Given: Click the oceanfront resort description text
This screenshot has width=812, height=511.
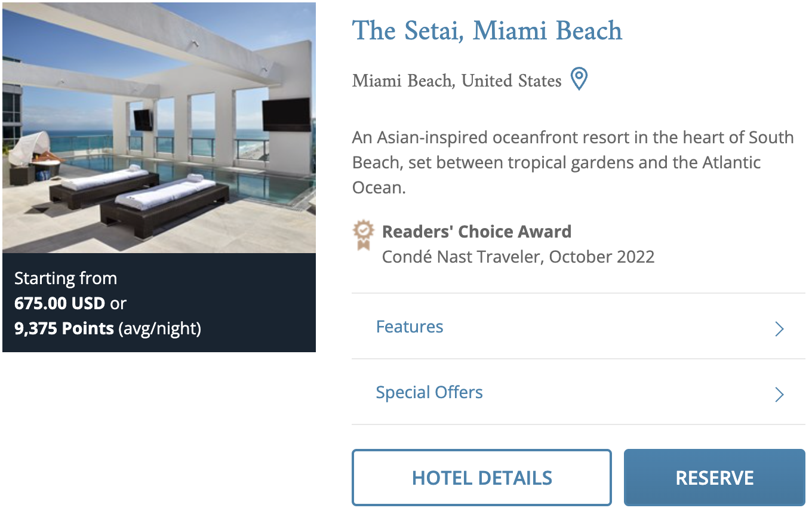Looking at the screenshot, I should 573,161.
